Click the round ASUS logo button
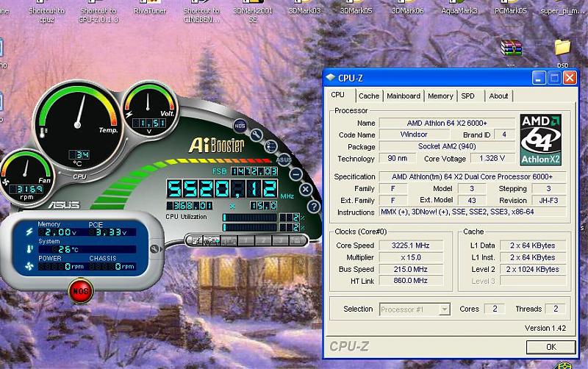This screenshot has width=588, height=369. 284,160
